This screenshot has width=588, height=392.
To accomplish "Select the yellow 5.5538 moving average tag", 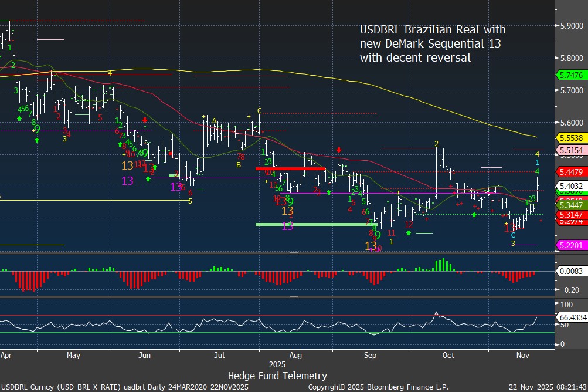I will [x=570, y=137].
